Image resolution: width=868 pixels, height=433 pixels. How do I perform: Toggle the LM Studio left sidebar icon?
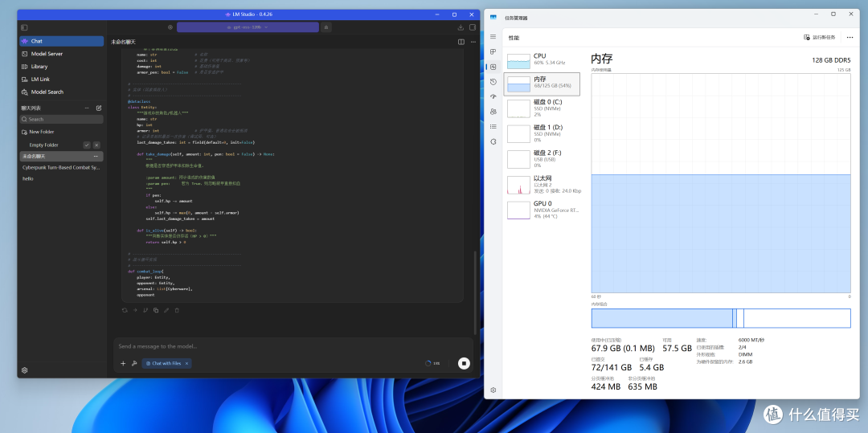point(24,27)
